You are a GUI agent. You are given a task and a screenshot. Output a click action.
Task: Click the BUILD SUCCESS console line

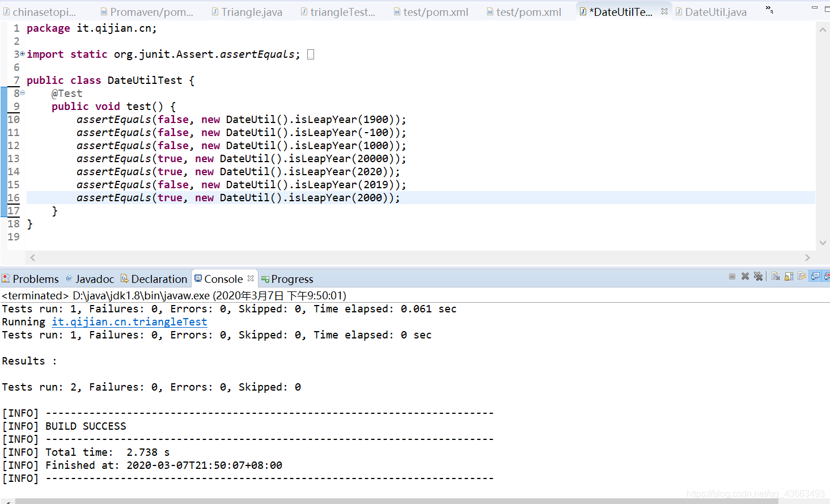pyautogui.click(x=64, y=426)
